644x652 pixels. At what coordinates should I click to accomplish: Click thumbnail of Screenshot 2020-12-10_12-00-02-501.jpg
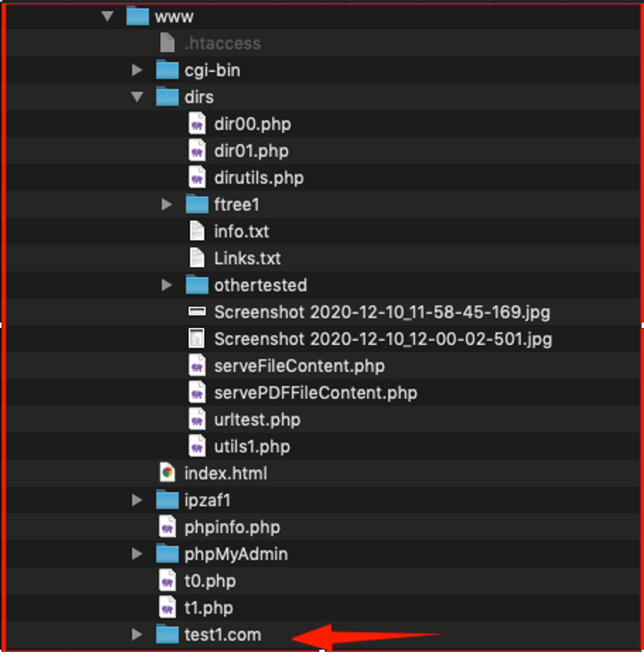coord(197,339)
